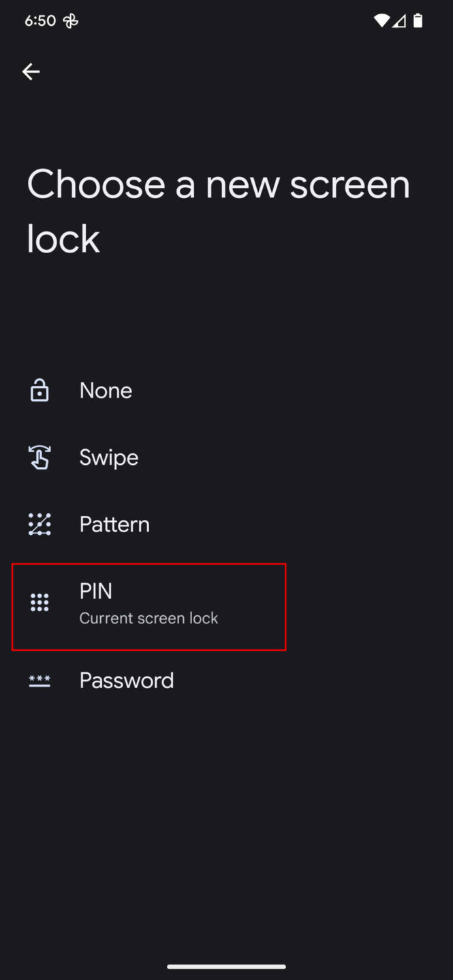This screenshot has height=980, width=453.
Task: Select the pattern grid icon
Action: pyautogui.click(x=39, y=524)
